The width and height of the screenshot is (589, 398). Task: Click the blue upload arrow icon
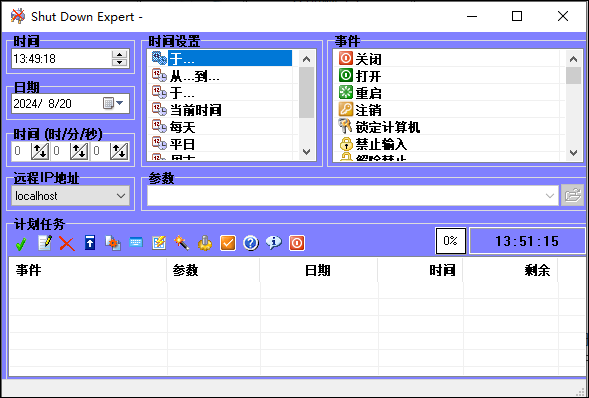tap(90, 243)
